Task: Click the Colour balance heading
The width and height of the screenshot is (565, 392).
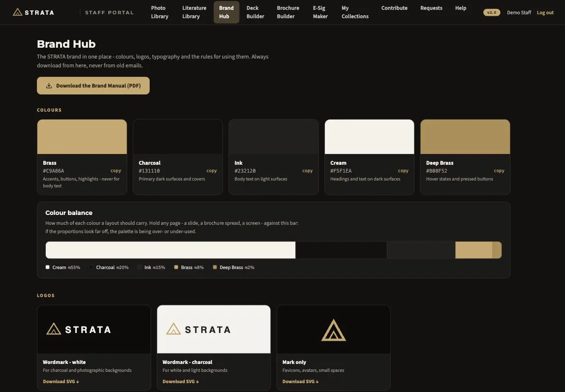Action: click(x=69, y=213)
